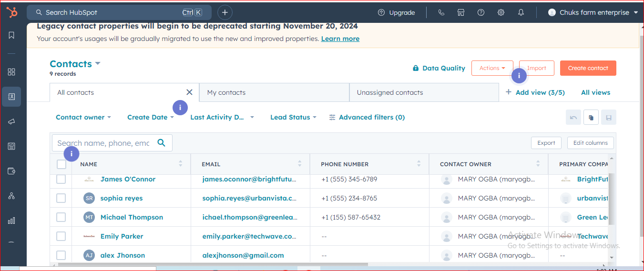Click the Create contact button
644x271 pixels.
(588, 68)
